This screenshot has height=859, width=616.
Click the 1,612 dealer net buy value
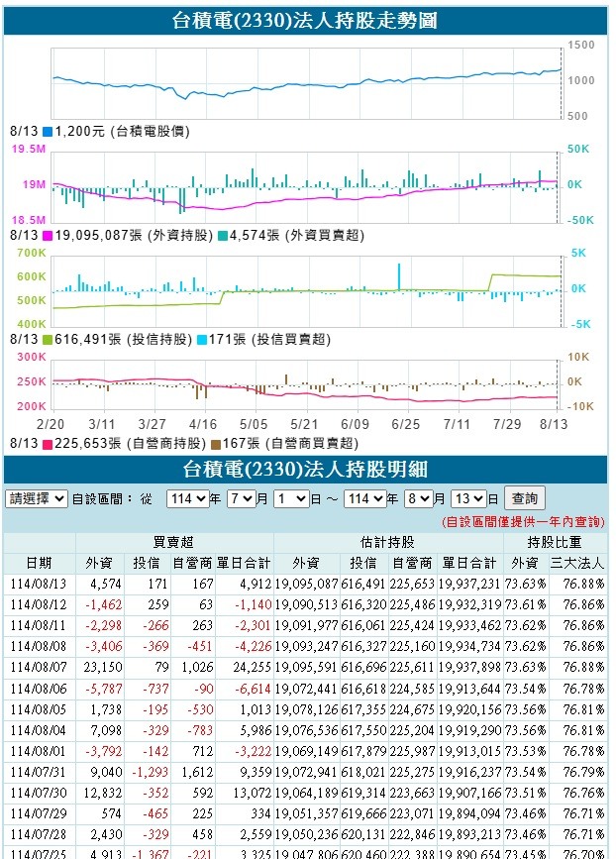197,773
